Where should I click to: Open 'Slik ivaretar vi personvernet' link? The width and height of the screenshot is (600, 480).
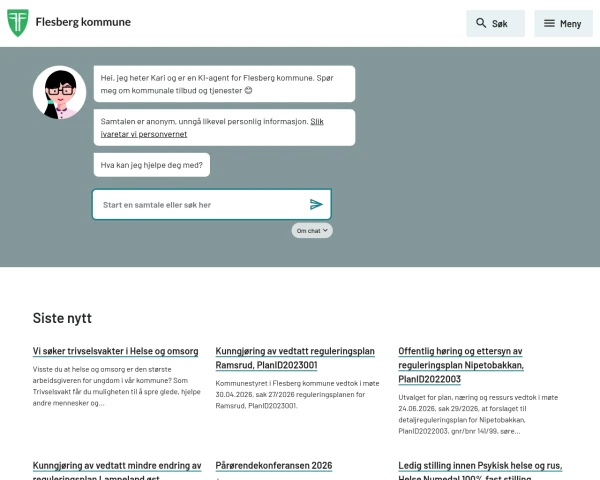tap(212, 127)
